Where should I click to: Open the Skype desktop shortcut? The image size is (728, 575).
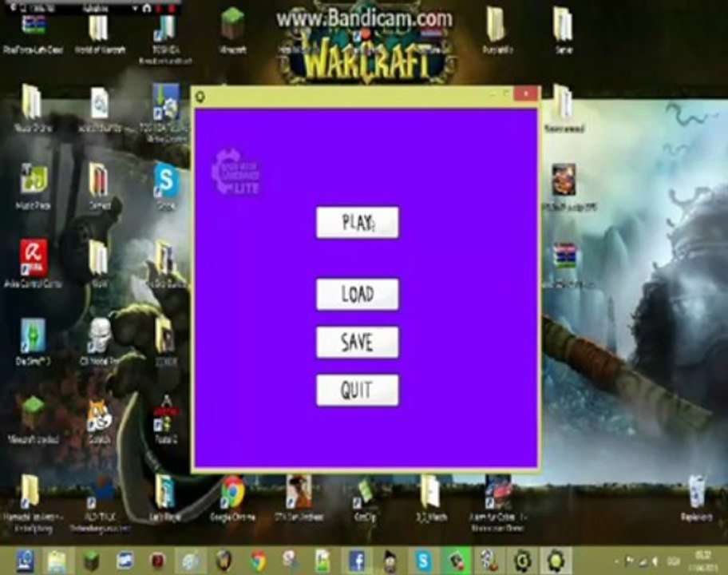coord(166,186)
